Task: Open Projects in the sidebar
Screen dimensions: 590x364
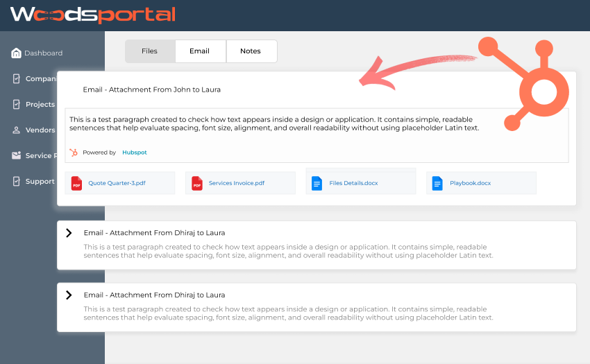Action: point(40,104)
